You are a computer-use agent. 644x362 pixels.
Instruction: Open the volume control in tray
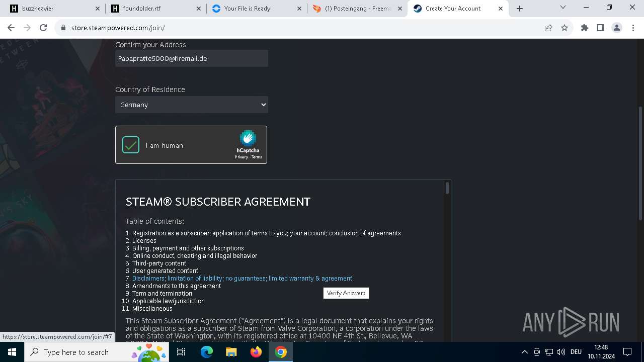(x=561, y=352)
